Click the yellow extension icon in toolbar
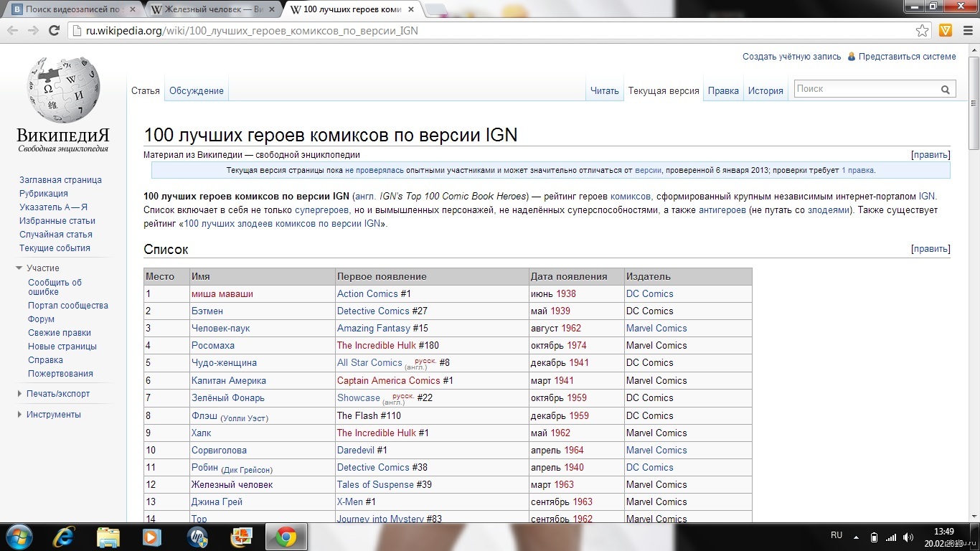980x551 pixels. pyautogui.click(x=946, y=30)
